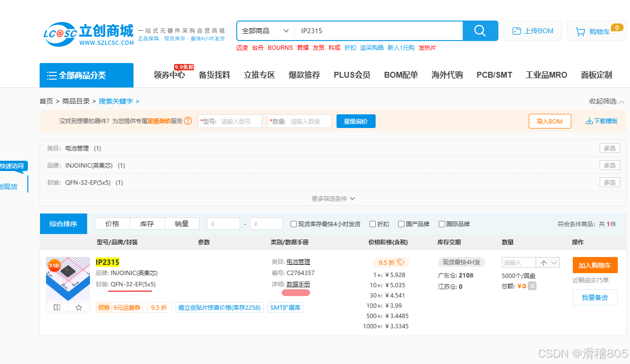Open 备货找料 menu item
The image size is (630, 364).
coord(214,75)
